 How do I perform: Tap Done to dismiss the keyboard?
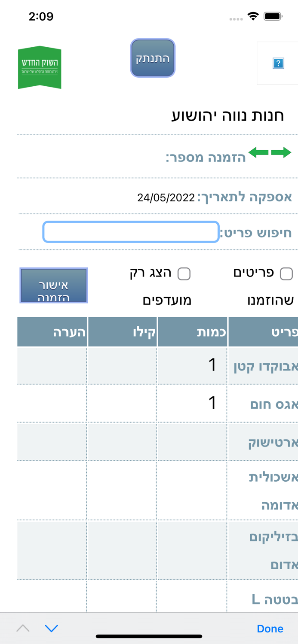click(270, 628)
